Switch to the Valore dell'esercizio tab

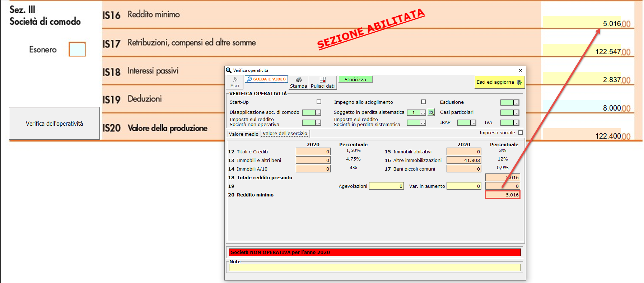pyautogui.click(x=285, y=134)
